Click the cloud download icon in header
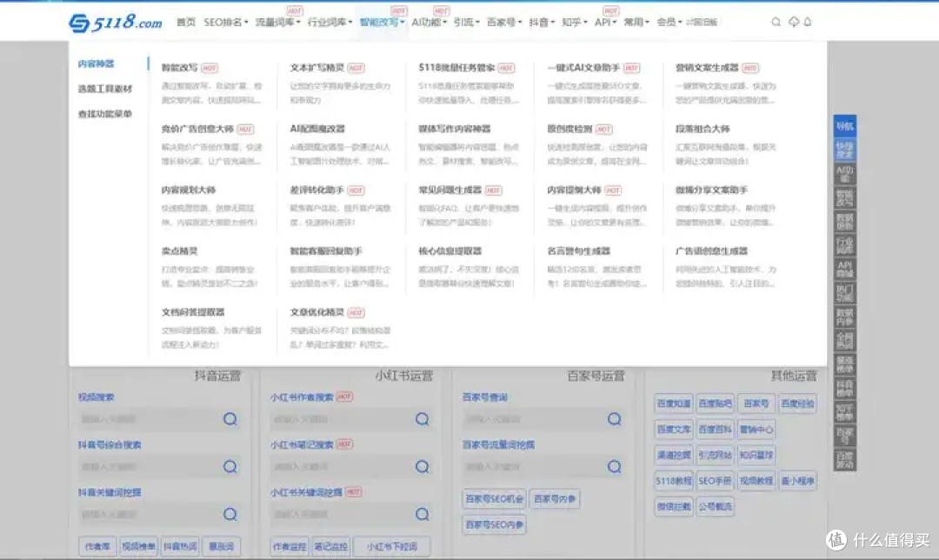 click(794, 22)
